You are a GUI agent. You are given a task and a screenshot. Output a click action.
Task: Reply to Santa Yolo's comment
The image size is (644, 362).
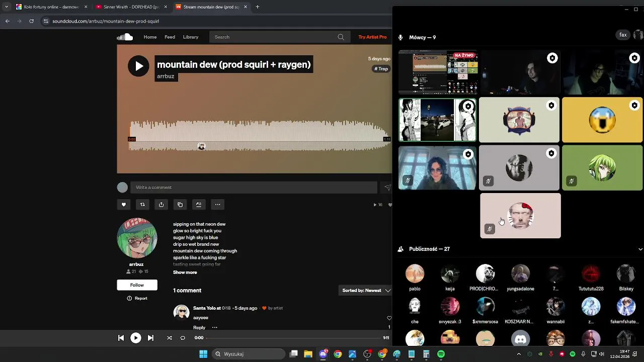tap(199, 327)
